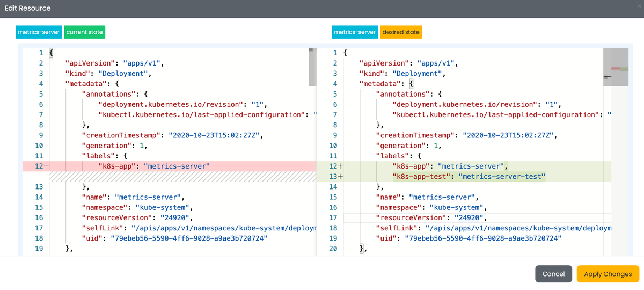
Task: Click left pane metrics-server badge
Action: pyautogui.click(x=39, y=32)
